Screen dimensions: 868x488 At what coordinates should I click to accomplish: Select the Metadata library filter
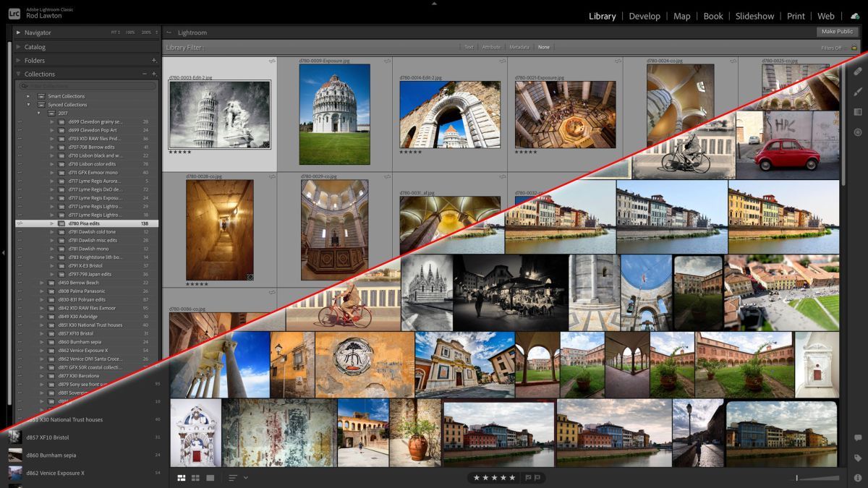[519, 47]
